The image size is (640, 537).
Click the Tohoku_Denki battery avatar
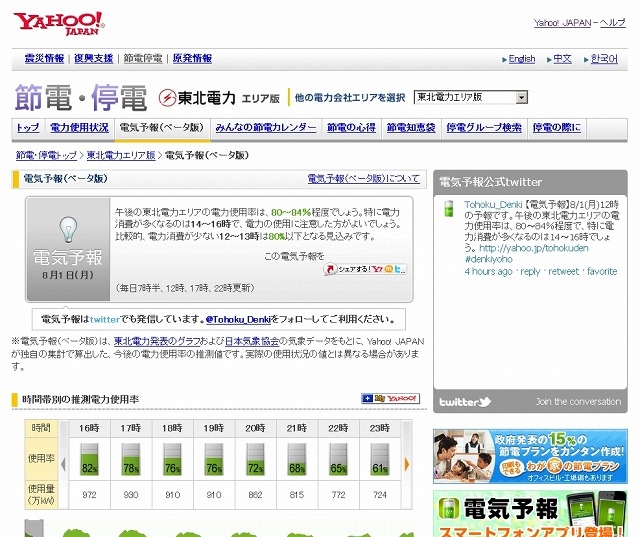point(449,208)
